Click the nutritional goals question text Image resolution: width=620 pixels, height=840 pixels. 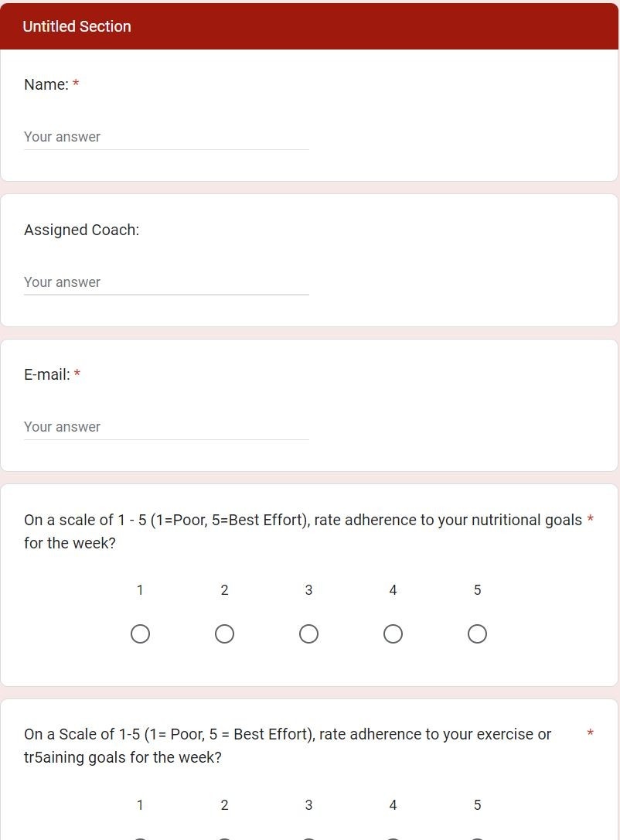pos(303,531)
